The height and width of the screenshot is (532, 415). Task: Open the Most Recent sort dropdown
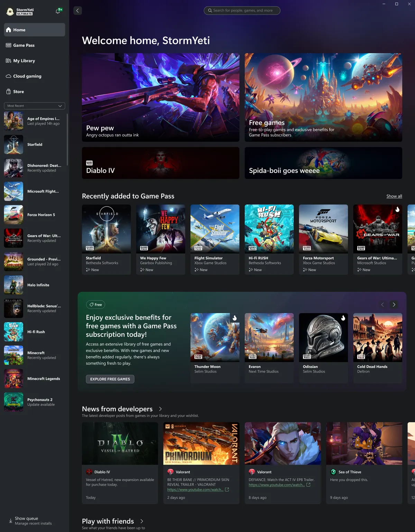[34, 106]
